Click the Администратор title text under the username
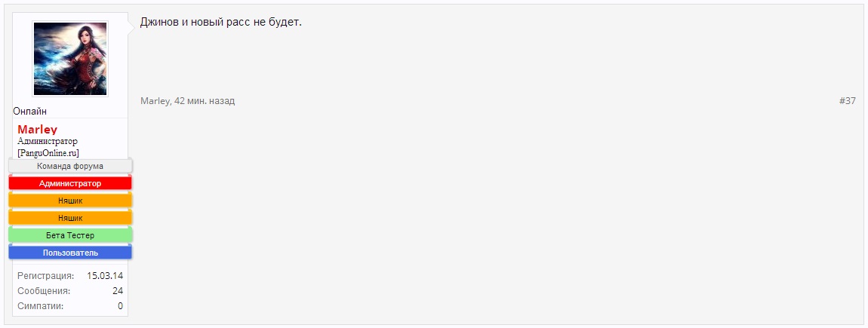This screenshot has width=868, height=328. (48, 141)
